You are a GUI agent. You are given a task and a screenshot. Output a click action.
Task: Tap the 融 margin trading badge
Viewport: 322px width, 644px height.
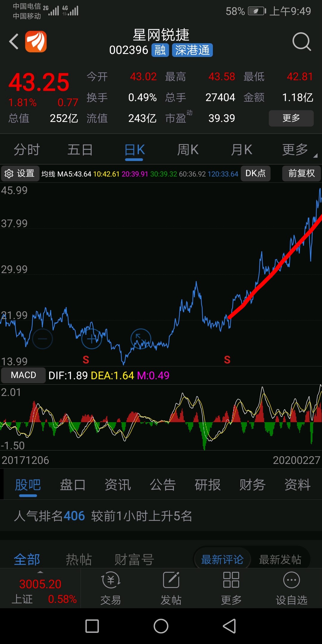coord(160,50)
